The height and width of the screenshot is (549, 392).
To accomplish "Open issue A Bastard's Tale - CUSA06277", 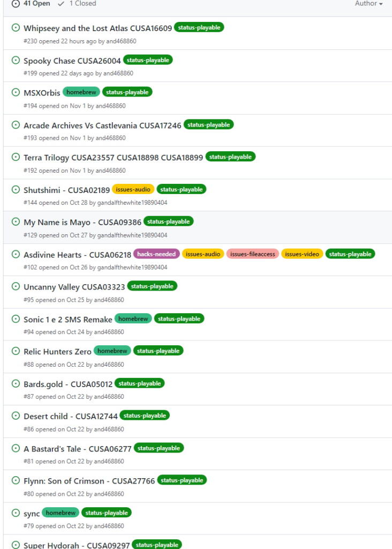I will tap(78, 449).
